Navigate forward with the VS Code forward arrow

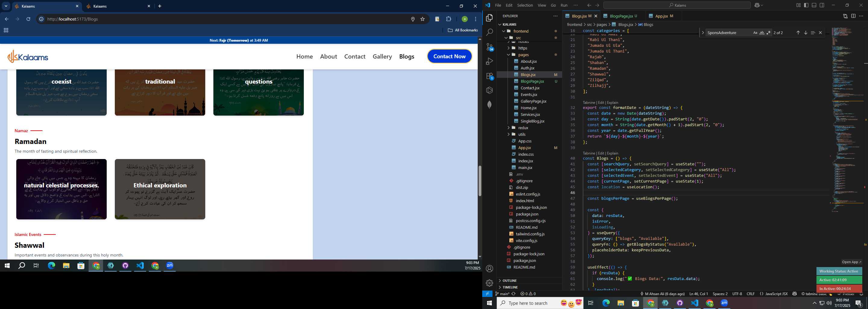pyautogui.click(x=597, y=5)
